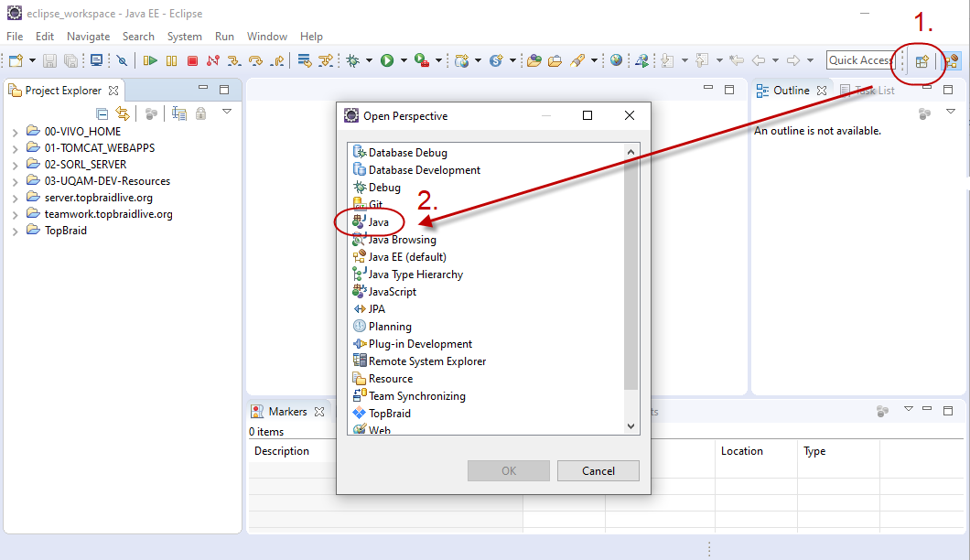Select Remote System Explorer perspective
This screenshot has height=560, width=970.
click(x=426, y=361)
